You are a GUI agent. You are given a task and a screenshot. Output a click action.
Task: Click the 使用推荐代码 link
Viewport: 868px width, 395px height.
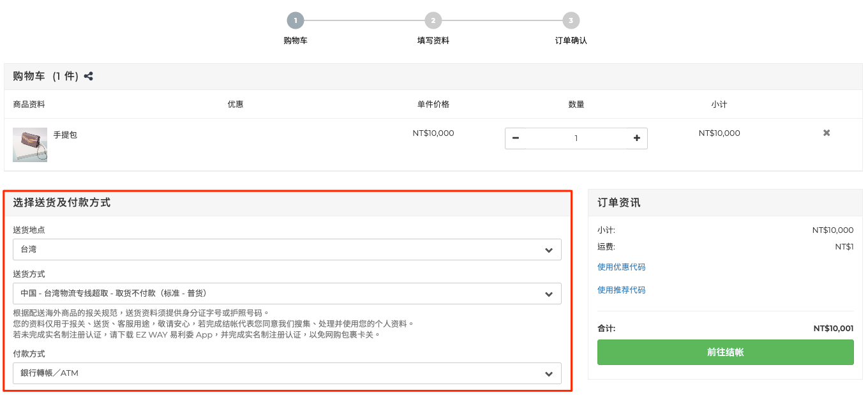[621, 290]
